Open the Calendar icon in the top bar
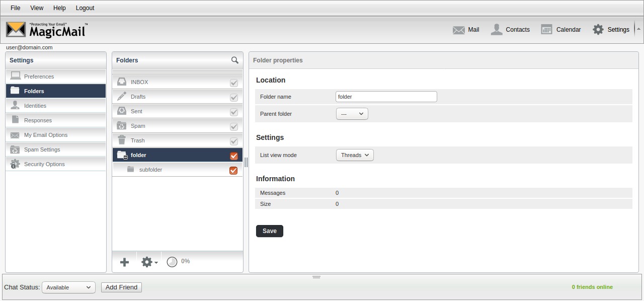This screenshot has height=301, width=644. coord(546,30)
